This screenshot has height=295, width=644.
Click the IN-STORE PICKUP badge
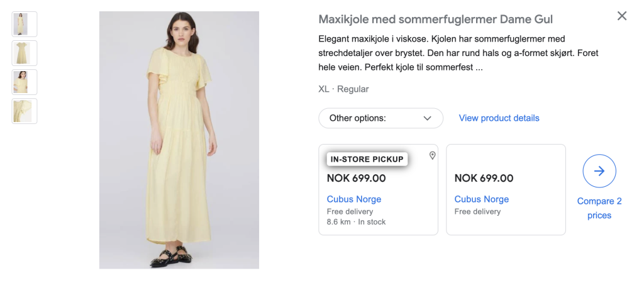[x=367, y=159]
